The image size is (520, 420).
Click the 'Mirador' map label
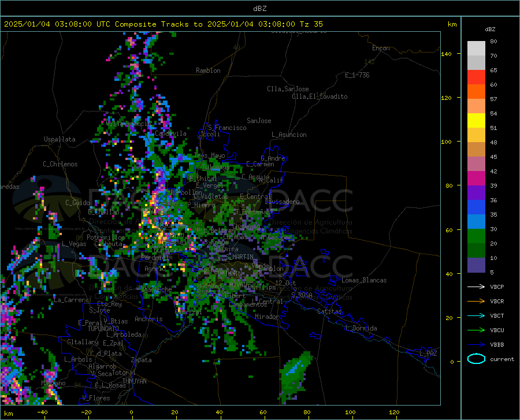pos(266,317)
